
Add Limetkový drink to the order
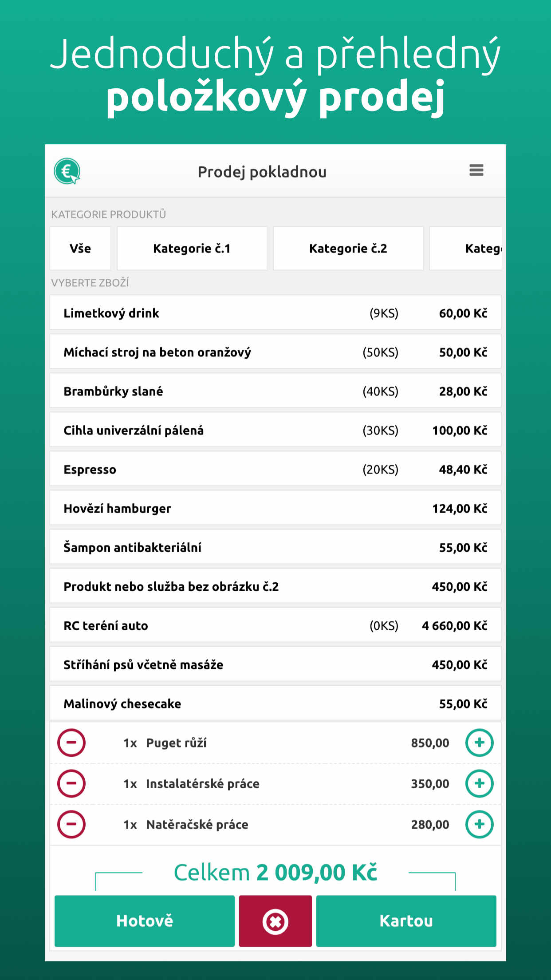click(x=275, y=313)
